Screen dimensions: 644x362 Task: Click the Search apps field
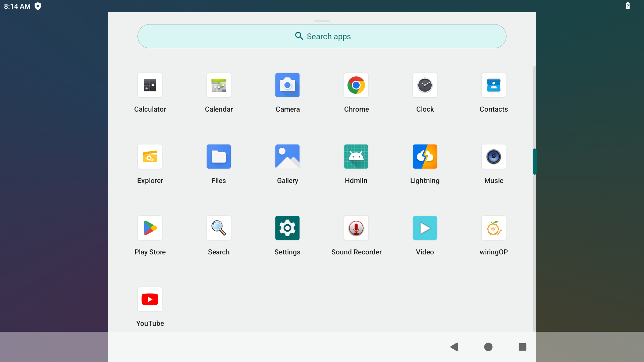pos(322,36)
